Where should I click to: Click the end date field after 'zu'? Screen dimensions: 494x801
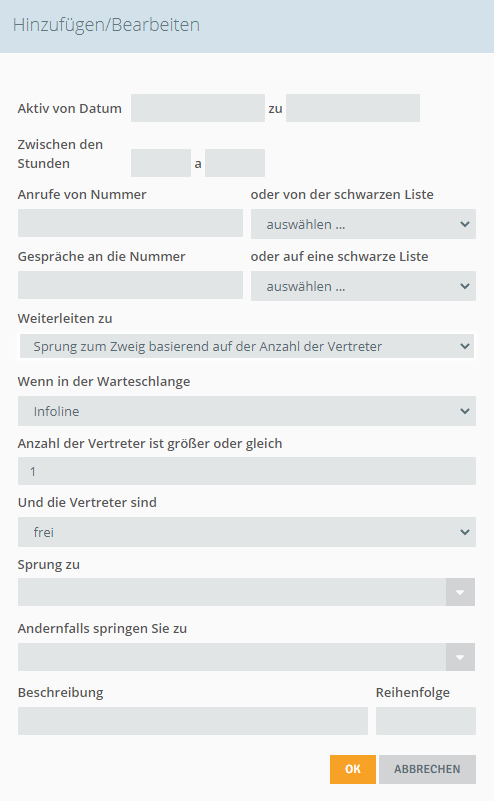[x=352, y=108]
